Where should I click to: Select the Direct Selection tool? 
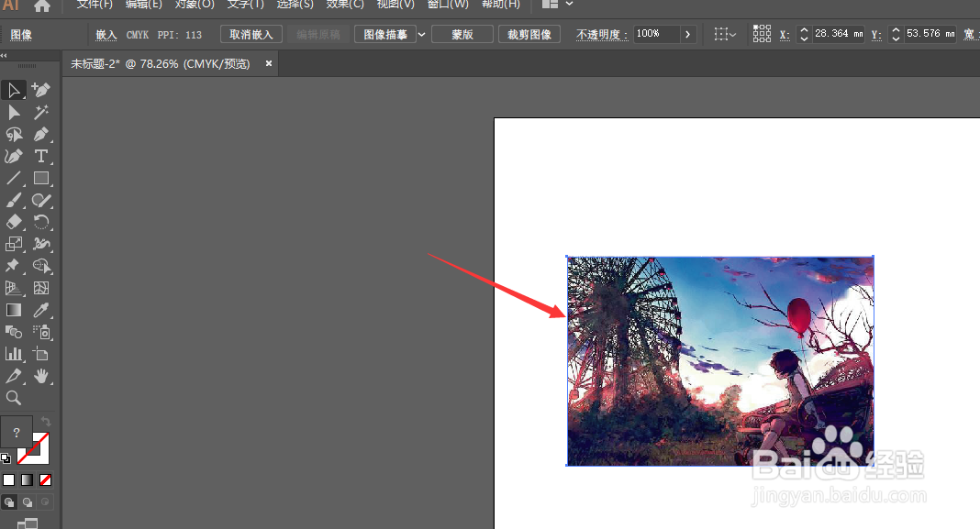14,113
